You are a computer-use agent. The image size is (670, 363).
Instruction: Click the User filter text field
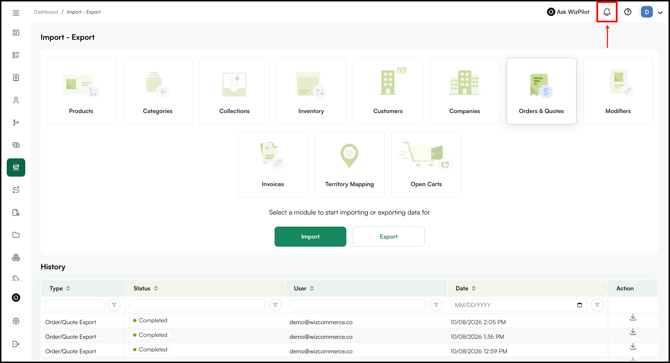coord(358,305)
